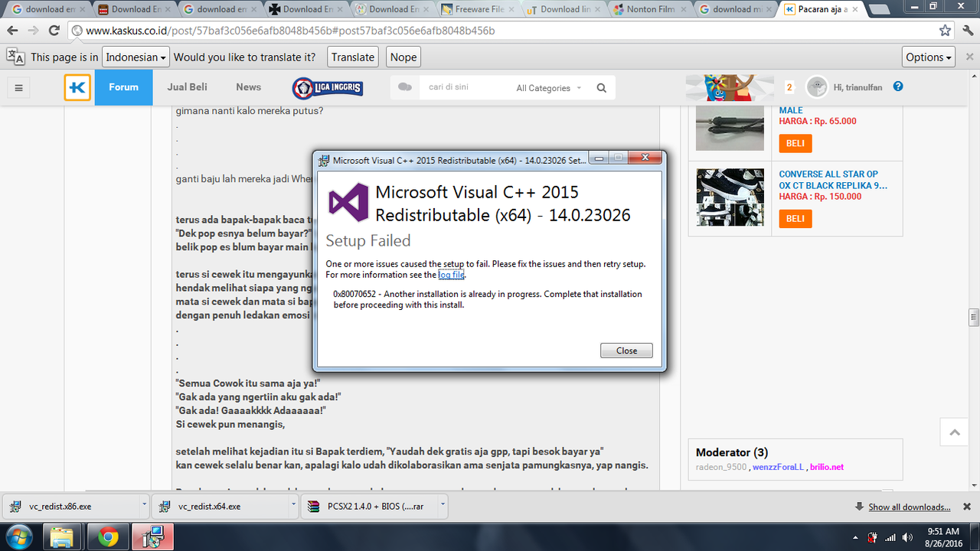The height and width of the screenshot is (551, 980).
Task: Open moderator radeon_9500 profile link
Action: point(721,467)
